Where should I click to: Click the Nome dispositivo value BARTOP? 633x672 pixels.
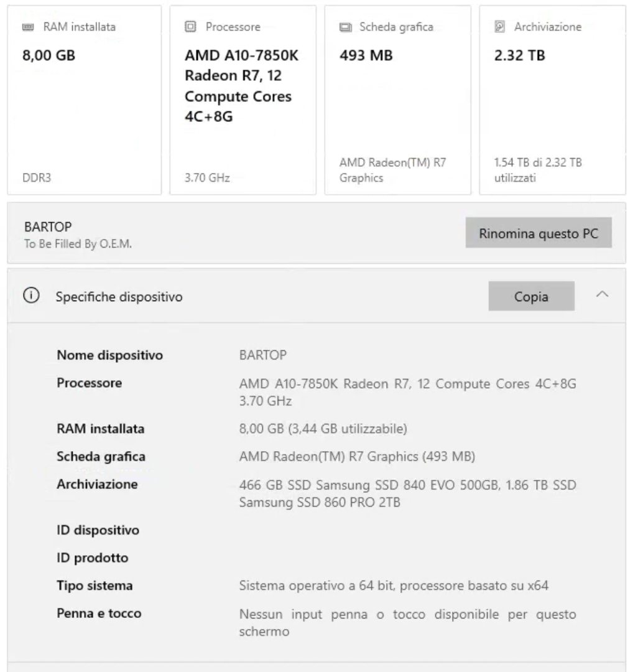coord(263,356)
